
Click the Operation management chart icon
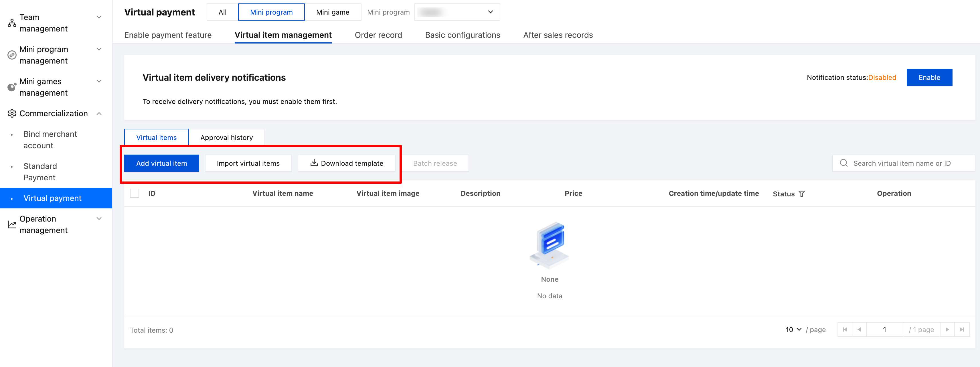(12, 225)
